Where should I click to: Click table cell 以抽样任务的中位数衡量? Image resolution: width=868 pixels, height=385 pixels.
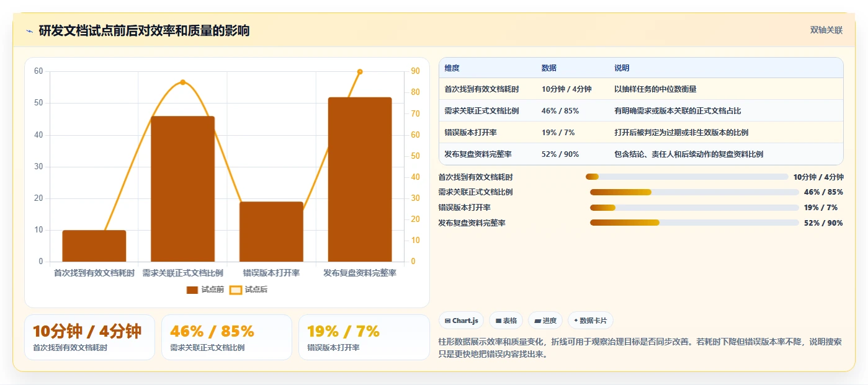(x=655, y=89)
